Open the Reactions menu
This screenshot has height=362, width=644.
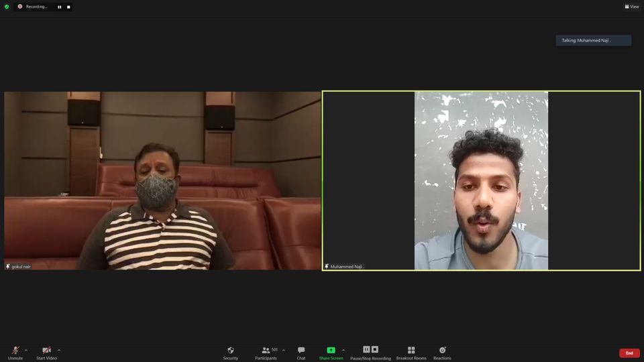click(x=442, y=353)
